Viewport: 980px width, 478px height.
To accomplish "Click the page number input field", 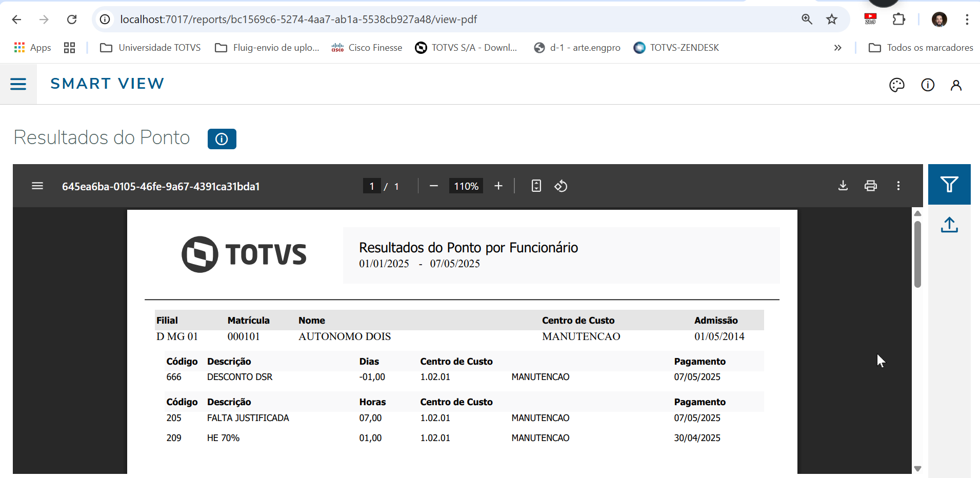I will (x=372, y=186).
